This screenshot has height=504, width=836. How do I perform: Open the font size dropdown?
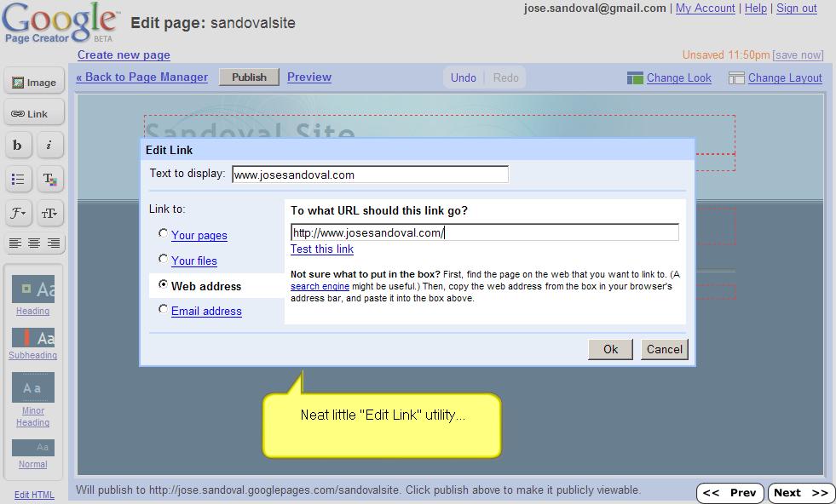tap(49, 213)
